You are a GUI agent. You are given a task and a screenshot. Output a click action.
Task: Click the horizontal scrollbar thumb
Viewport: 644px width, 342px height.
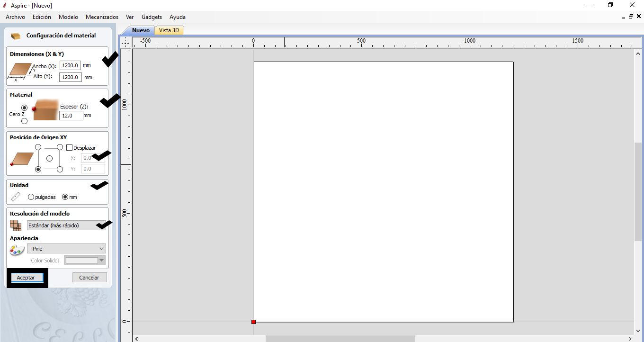pos(340,339)
